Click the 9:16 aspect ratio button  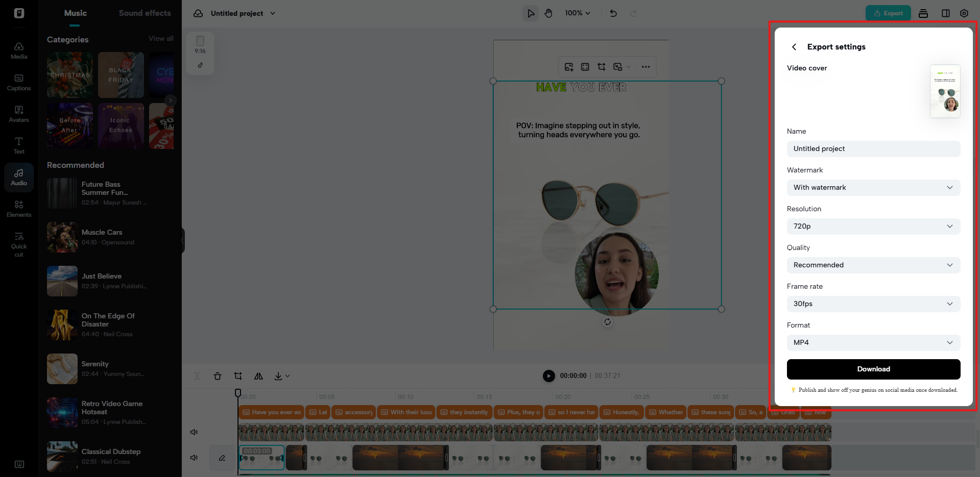(x=200, y=45)
